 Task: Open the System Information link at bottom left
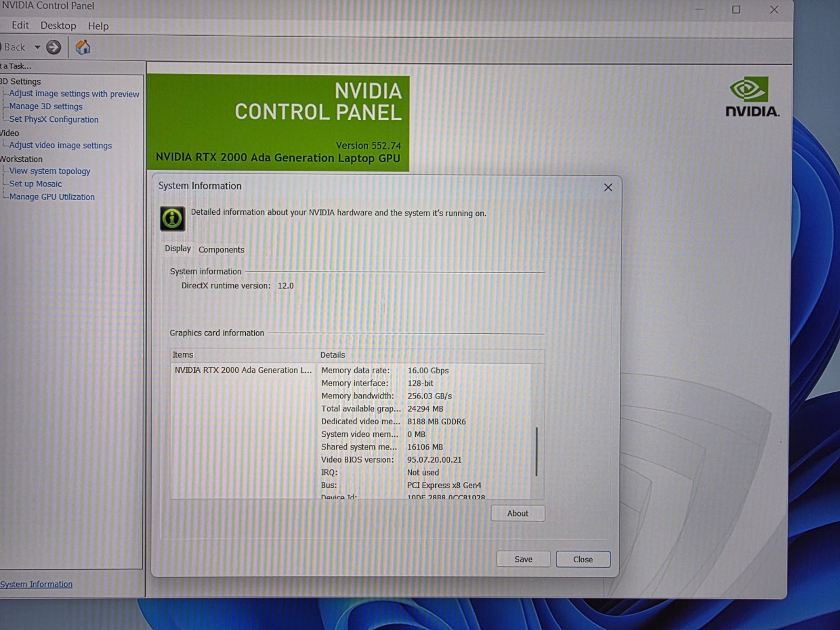click(36, 584)
